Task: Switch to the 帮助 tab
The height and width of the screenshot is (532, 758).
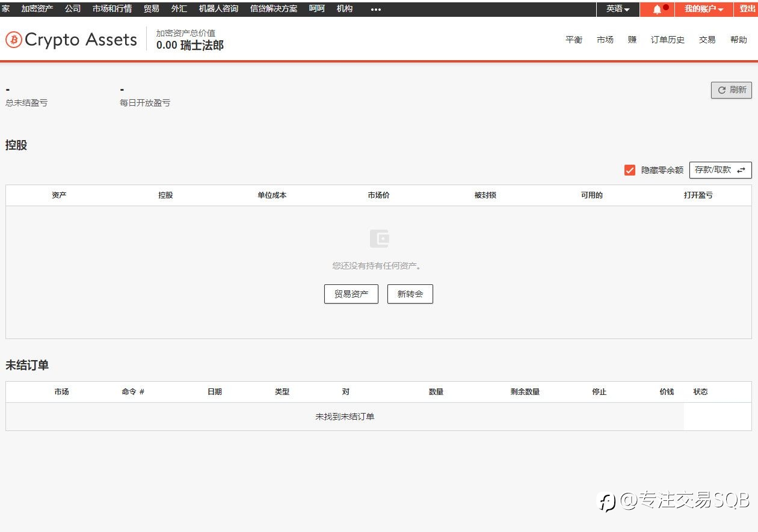Action: pos(739,40)
